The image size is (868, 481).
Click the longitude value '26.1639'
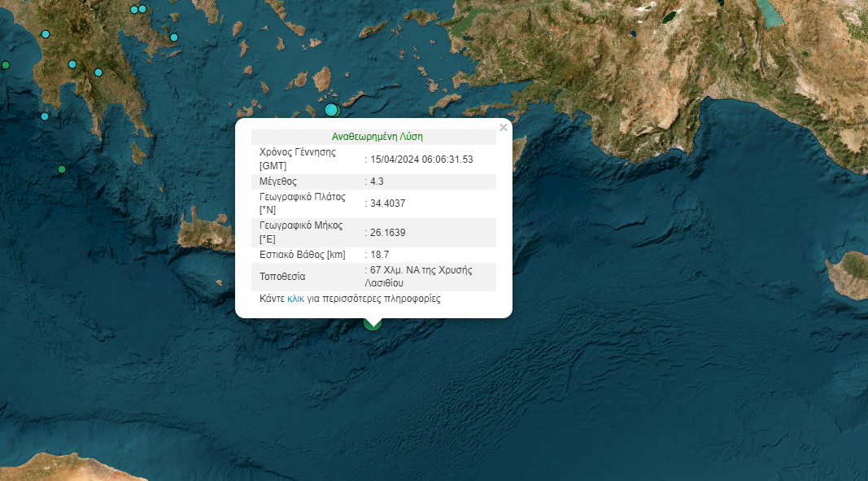point(387,233)
